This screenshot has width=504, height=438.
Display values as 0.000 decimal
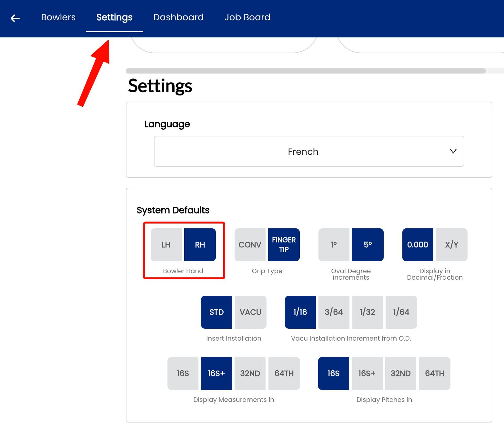[x=418, y=245]
